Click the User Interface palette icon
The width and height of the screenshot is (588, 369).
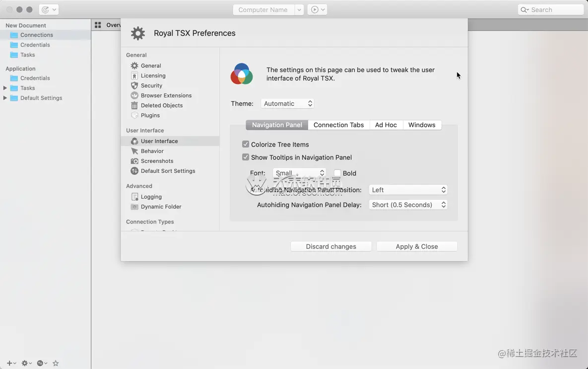click(x=134, y=141)
